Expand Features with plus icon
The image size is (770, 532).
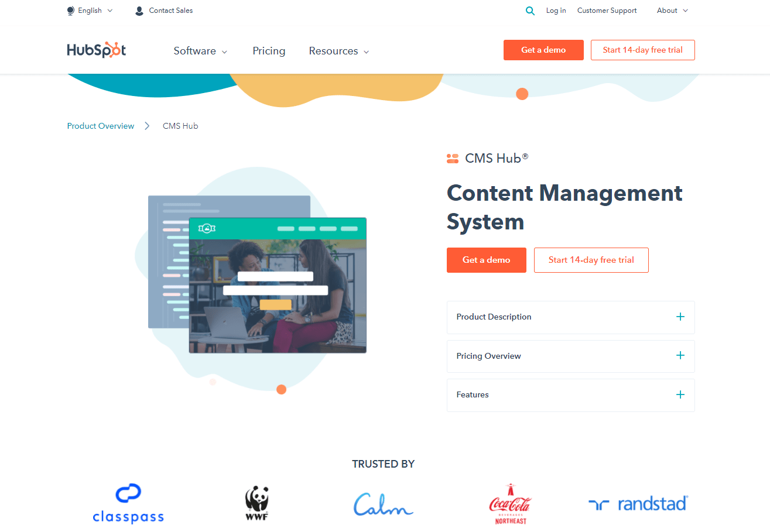coord(680,394)
